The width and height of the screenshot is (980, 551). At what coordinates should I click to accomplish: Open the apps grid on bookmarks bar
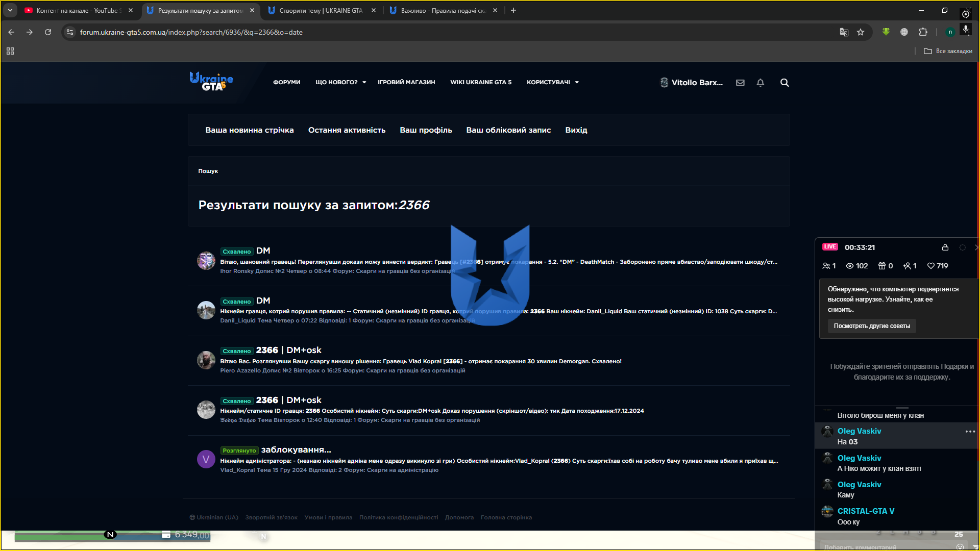pyautogui.click(x=10, y=51)
